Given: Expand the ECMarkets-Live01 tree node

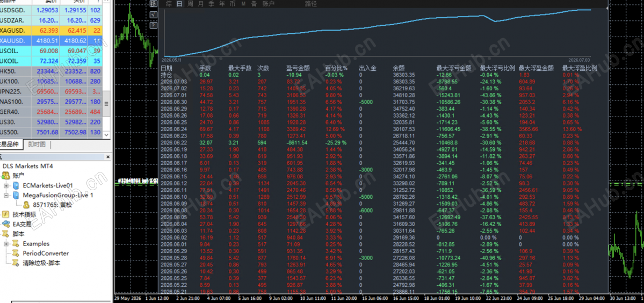Looking at the screenshot, I should tap(6, 185).
